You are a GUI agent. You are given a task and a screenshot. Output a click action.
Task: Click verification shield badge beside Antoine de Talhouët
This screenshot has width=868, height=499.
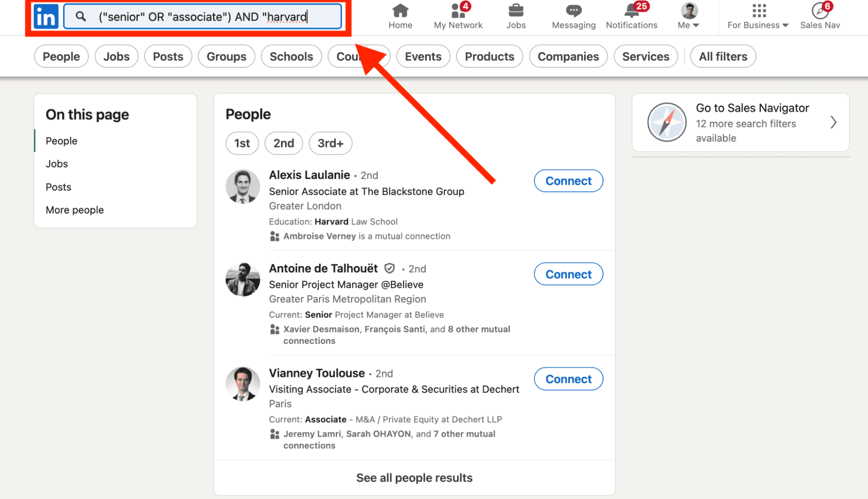point(389,269)
